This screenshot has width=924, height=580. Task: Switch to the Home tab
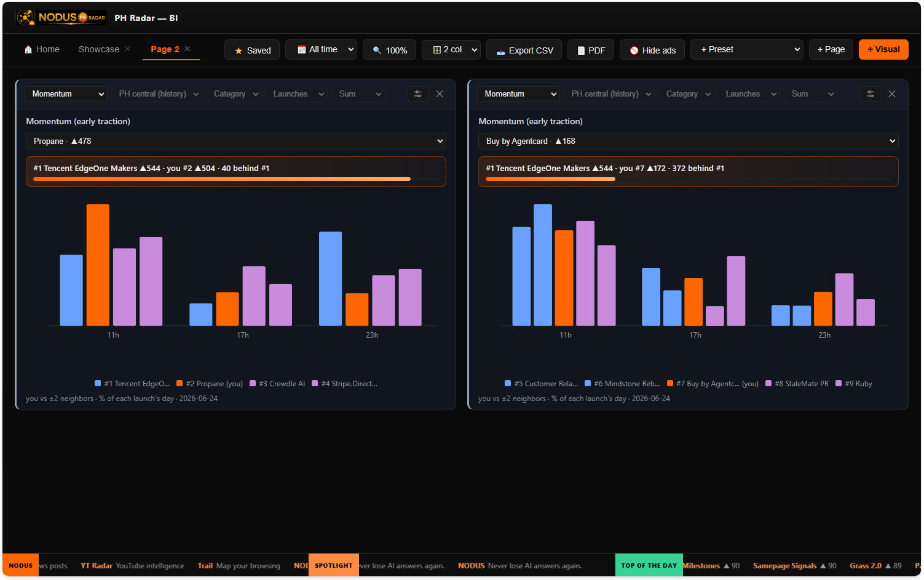coord(42,49)
